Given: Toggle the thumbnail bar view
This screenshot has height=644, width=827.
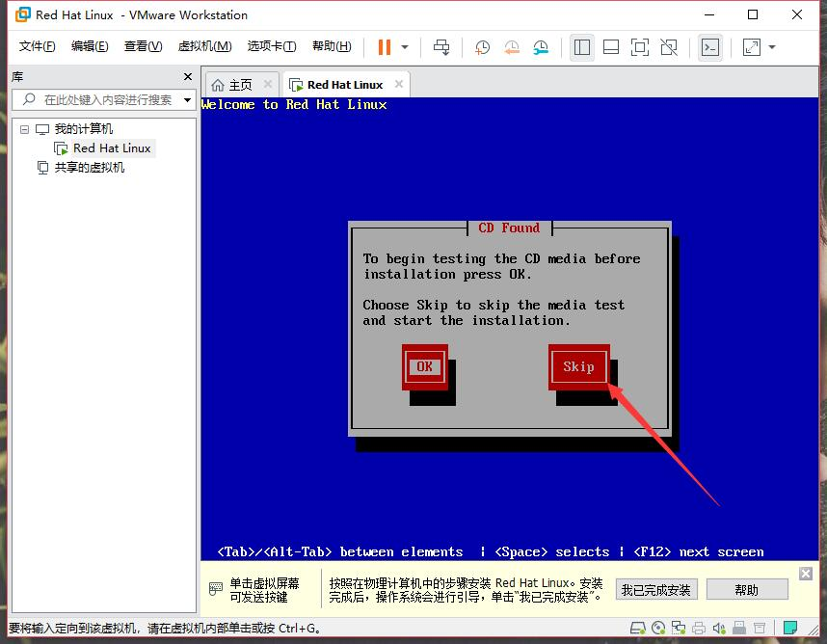Looking at the screenshot, I should point(611,47).
